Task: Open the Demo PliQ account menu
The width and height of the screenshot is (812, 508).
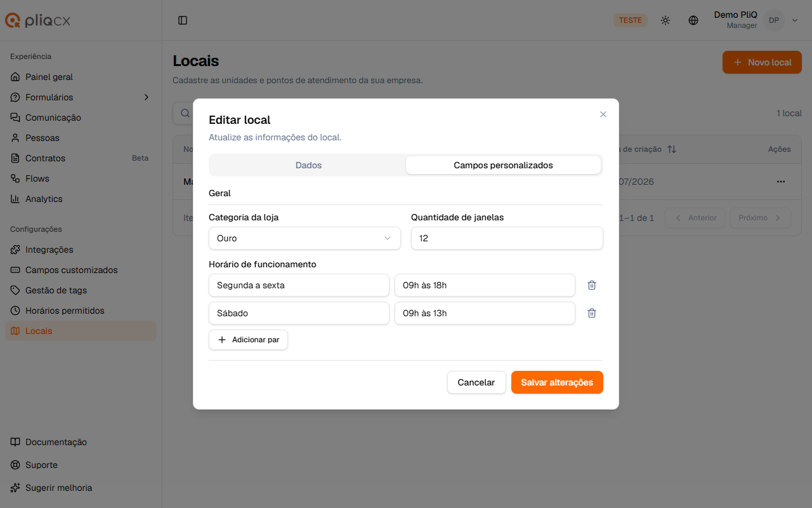Action: click(x=756, y=20)
